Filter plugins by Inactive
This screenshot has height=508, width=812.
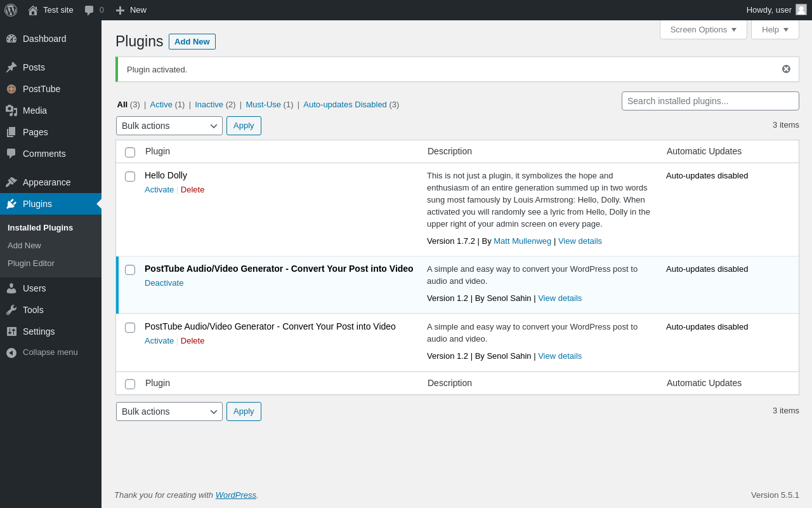point(209,105)
